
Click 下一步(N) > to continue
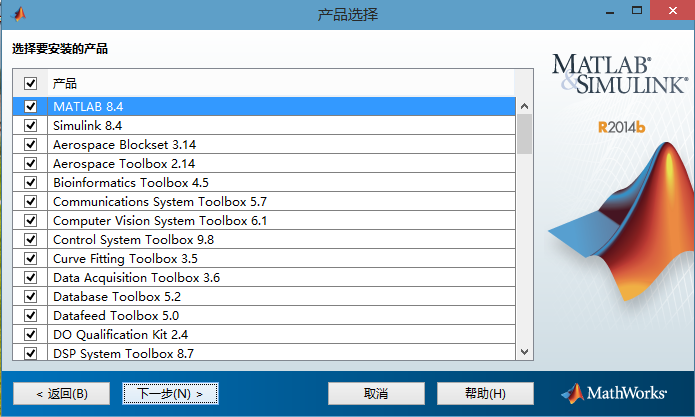(170, 393)
